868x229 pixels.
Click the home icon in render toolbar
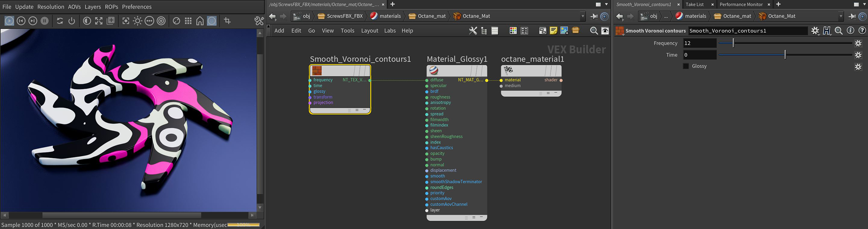click(x=200, y=21)
